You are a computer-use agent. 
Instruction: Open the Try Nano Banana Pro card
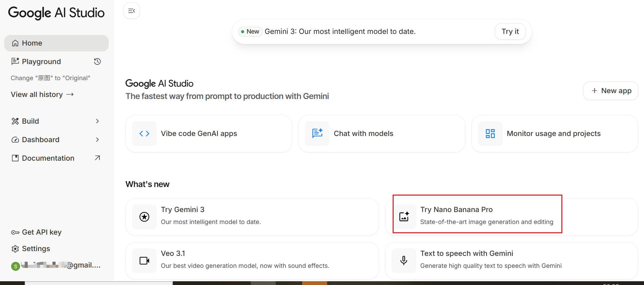point(511,217)
